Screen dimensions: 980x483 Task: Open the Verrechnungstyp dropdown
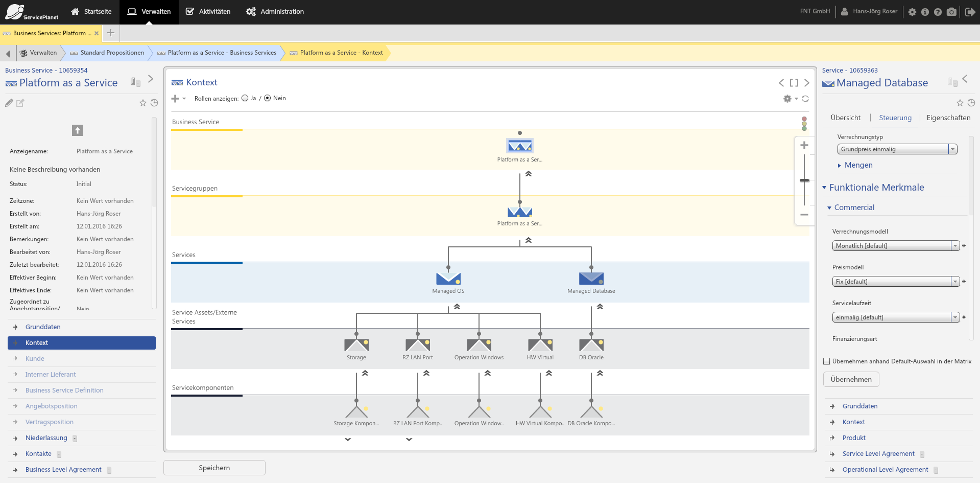[x=952, y=149]
